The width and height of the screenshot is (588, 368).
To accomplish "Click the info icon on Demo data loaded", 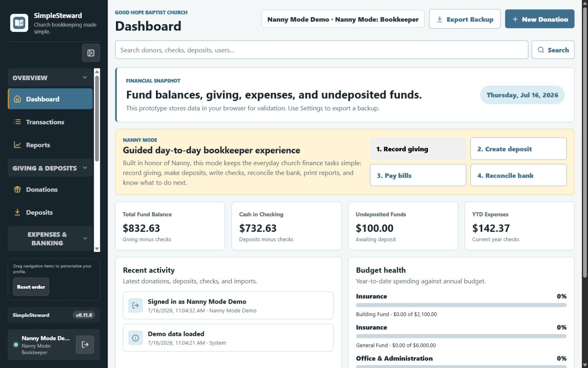I will 135,338.
